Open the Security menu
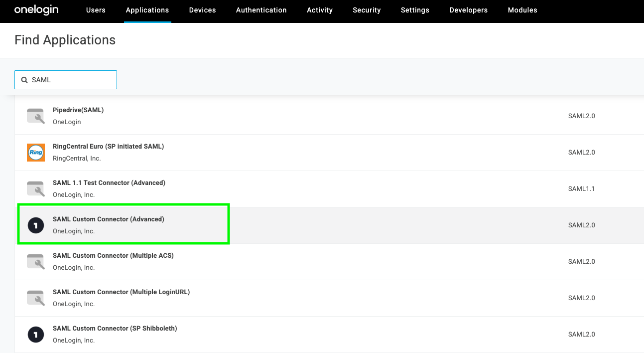This screenshot has width=644, height=353. click(x=367, y=10)
